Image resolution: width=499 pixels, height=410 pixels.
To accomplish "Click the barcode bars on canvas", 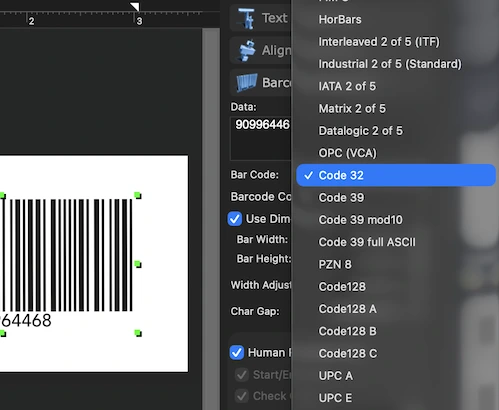I will click(x=67, y=255).
